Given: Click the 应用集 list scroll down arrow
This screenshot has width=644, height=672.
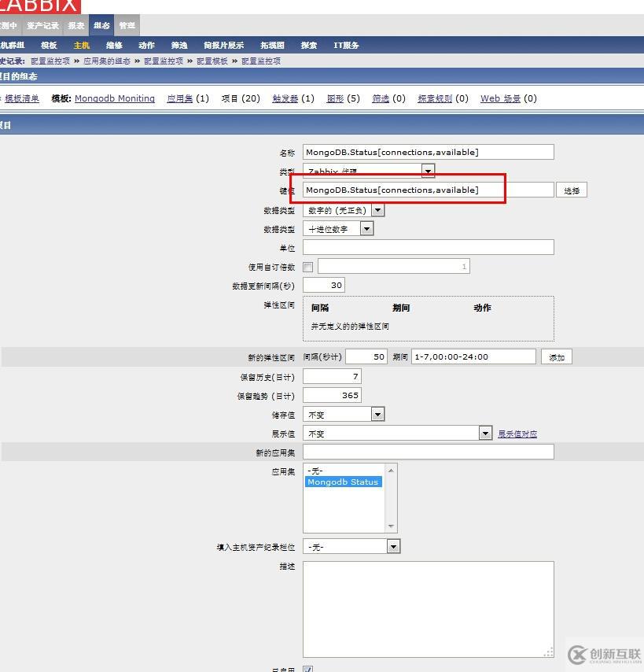Looking at the screenshot, I should (x=391, y=526).
